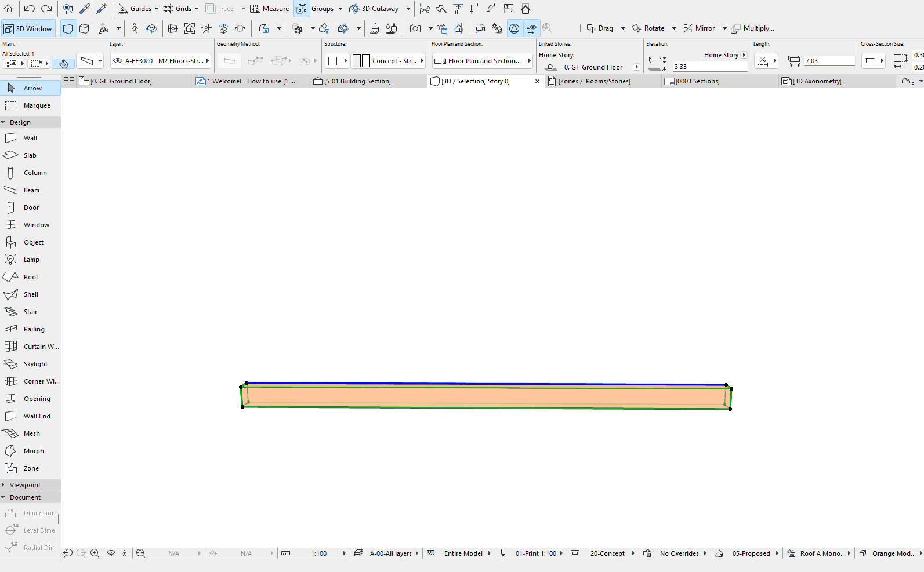924x572 pixels.
Task: Select the Slab tool
Action: point(30,155)
